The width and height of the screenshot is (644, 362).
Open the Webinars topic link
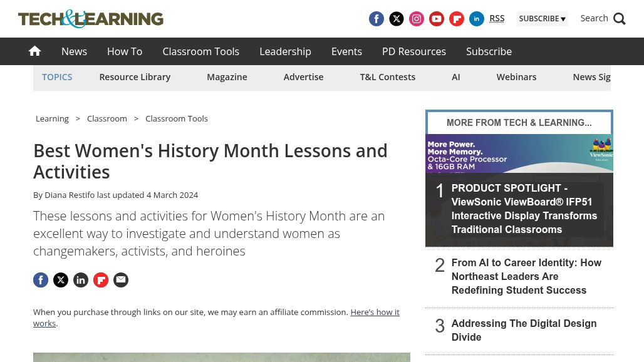coord(516,77)
